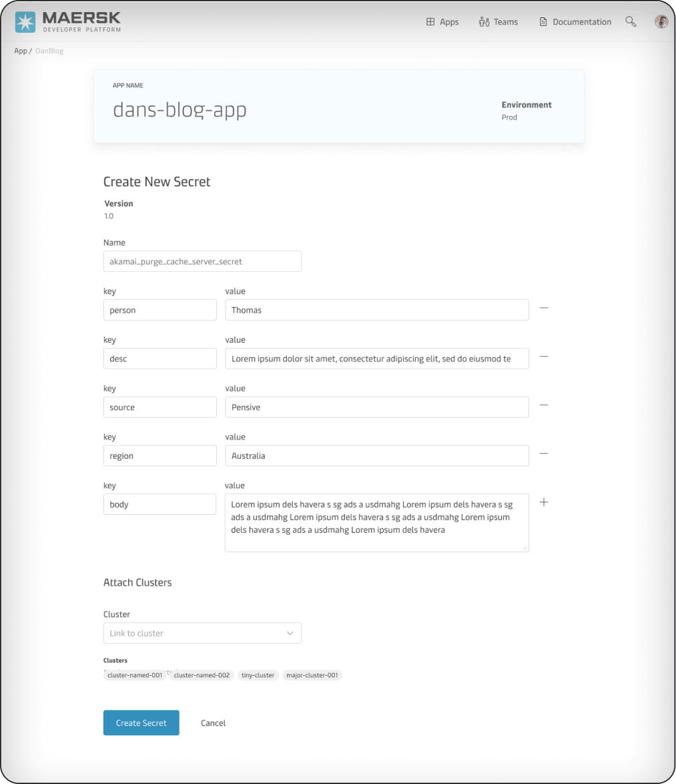Remove the region key row
This screenshot has height=784, width=676.
point(544,454)
